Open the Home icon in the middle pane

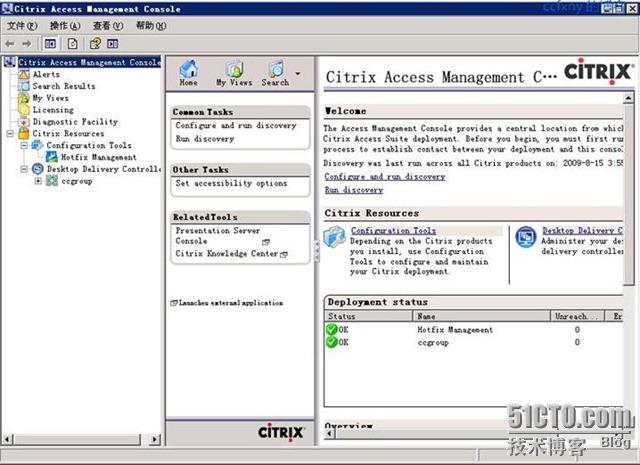coord(189,73)
